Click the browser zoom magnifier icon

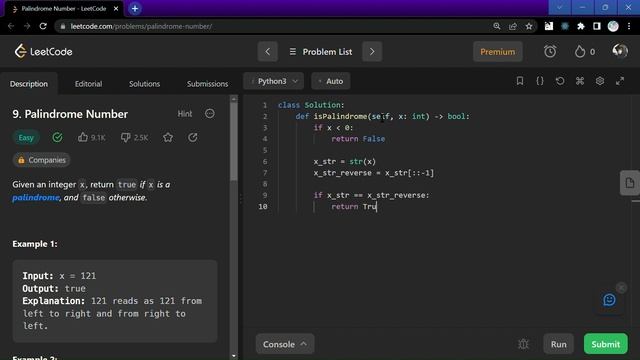497,26
